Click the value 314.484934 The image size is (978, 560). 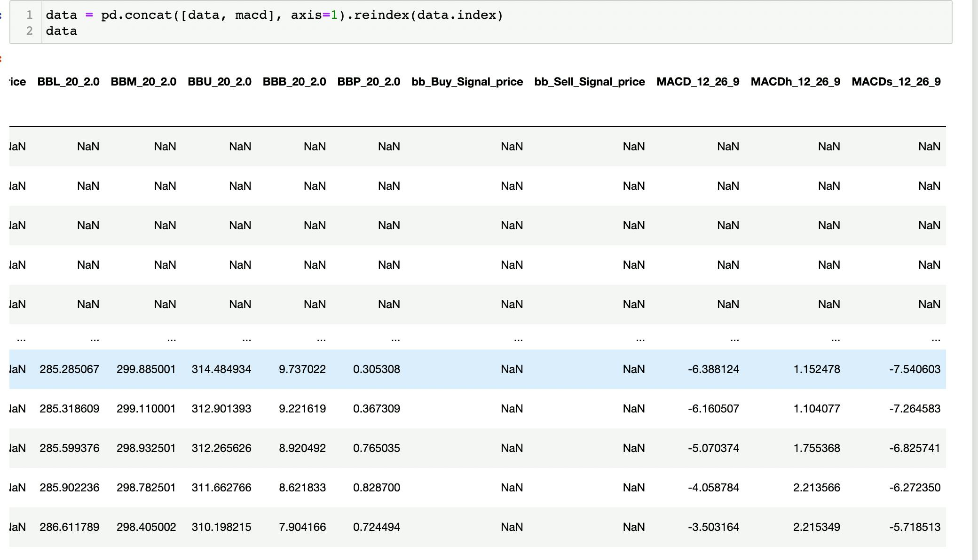tap(221, 369)
